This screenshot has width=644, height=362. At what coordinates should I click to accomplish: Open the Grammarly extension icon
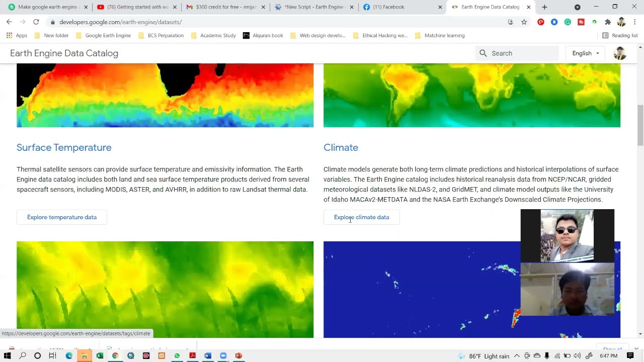568,22
